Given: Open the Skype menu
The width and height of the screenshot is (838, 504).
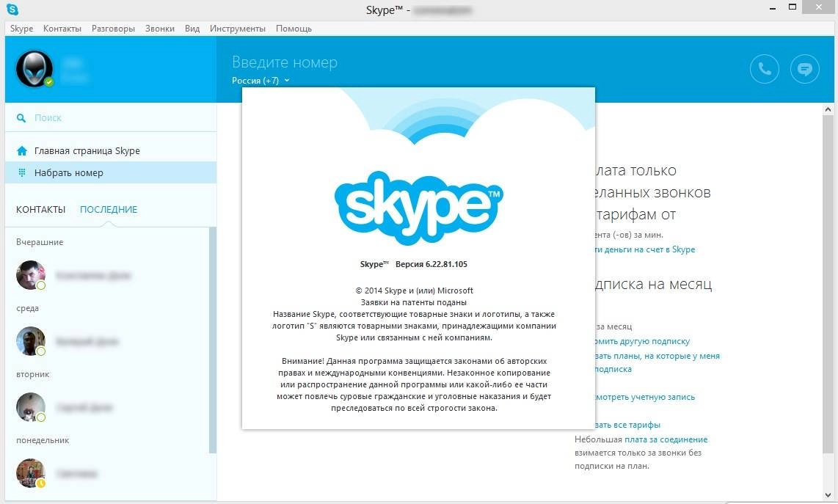Looking at the screenshot, I should coord(21,29).
